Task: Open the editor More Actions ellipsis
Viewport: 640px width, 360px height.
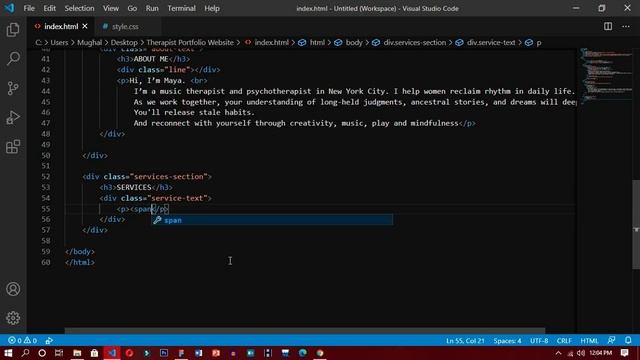Action: coord(626,27)
